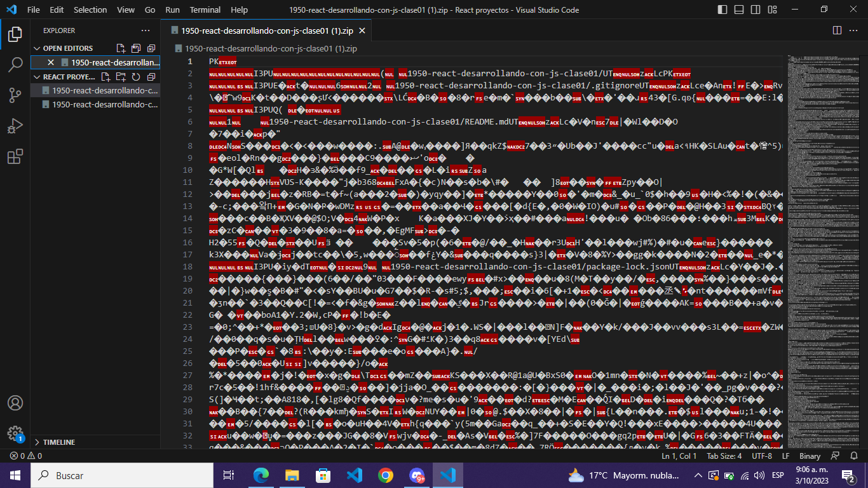Open the Help menu

240,10
